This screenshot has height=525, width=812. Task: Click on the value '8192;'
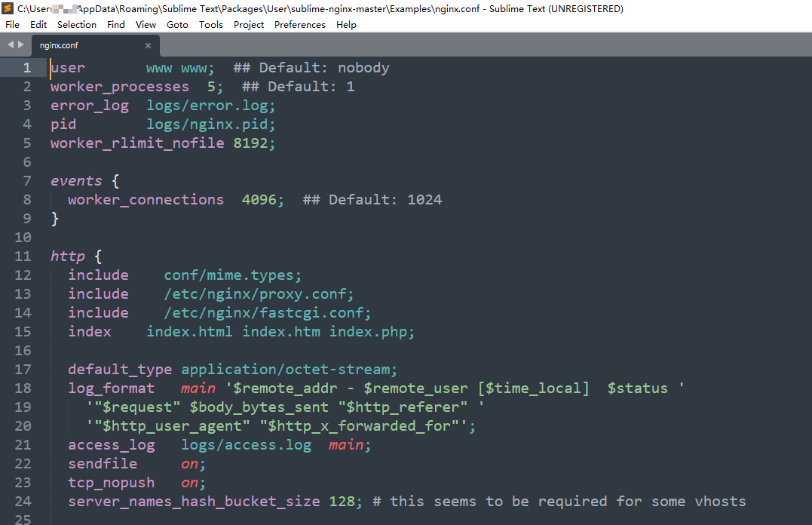[254, 143]
